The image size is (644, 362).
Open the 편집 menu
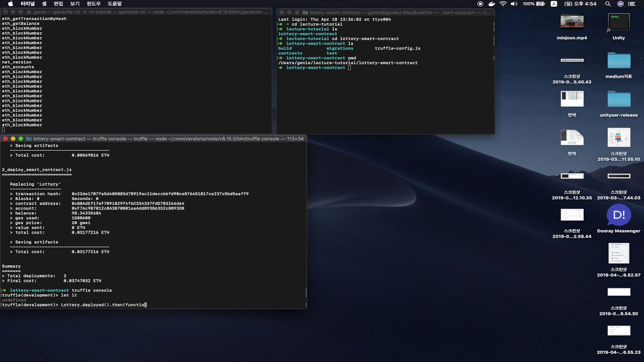coord(58,4)
